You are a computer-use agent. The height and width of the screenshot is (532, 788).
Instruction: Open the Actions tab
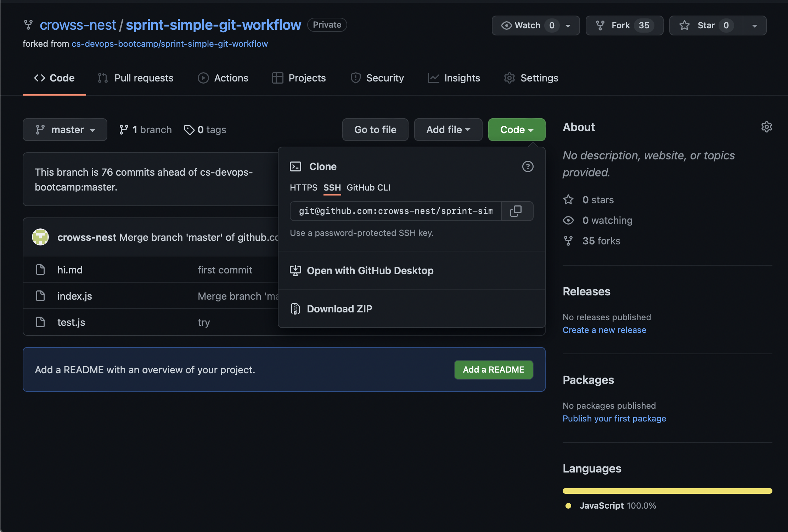tap(223, 78)
